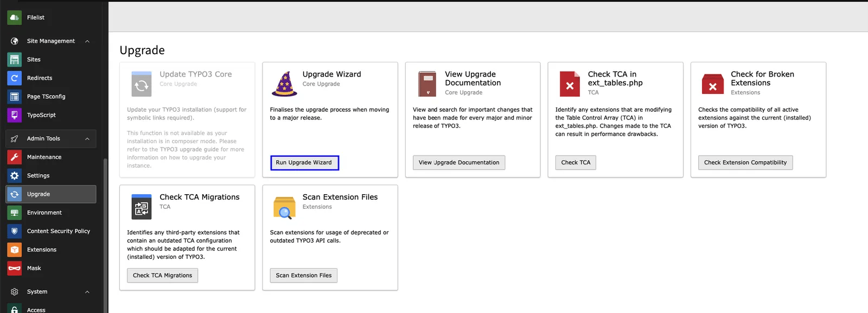Click the Scan Extension Files magnifier icon
Screen dimensions: 868x313
(284, 208)
